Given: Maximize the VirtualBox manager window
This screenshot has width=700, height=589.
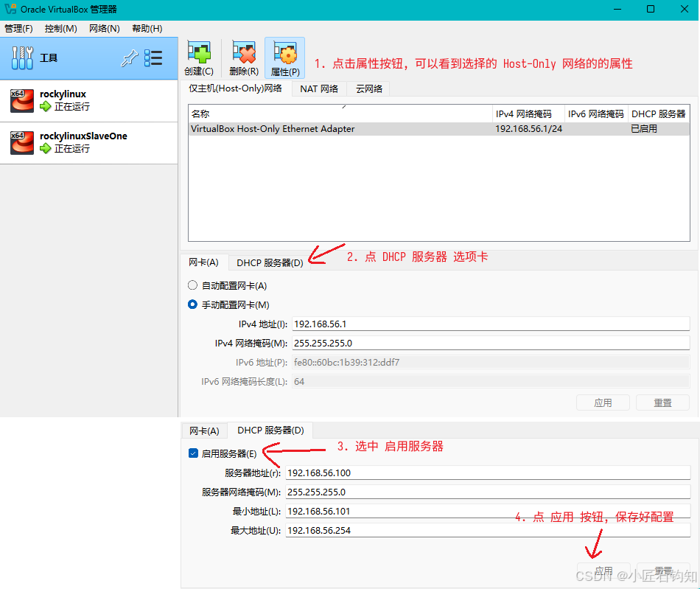Looking at the screenshot, I should coord(651,9).
